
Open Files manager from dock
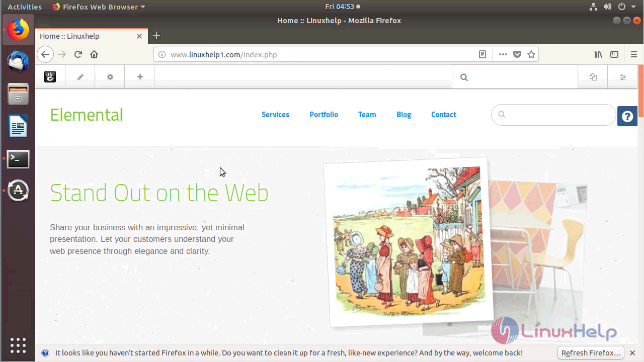(18, 94)
